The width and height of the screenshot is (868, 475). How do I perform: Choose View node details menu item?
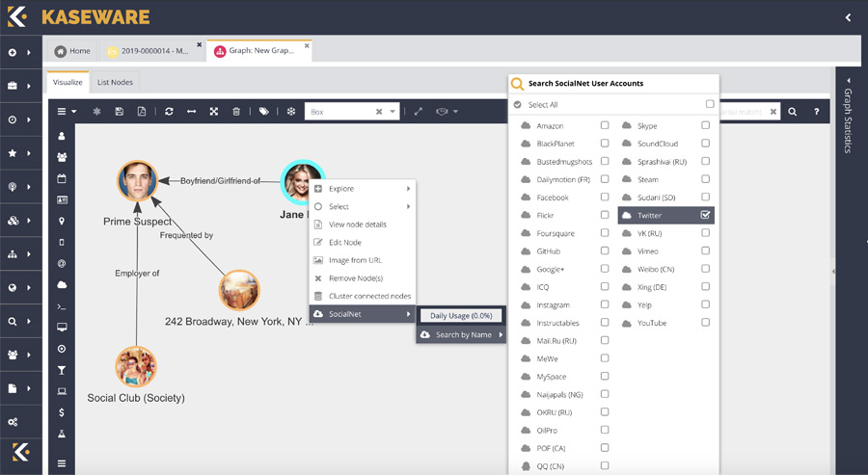click(x=363, y=224)
